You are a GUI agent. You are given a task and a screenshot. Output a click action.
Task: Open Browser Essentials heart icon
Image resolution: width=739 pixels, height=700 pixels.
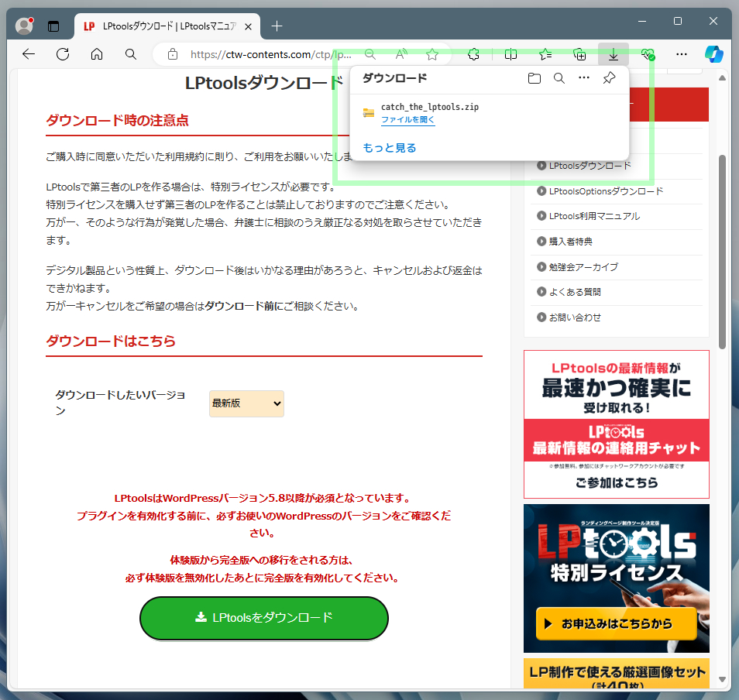tap(648, 54)
